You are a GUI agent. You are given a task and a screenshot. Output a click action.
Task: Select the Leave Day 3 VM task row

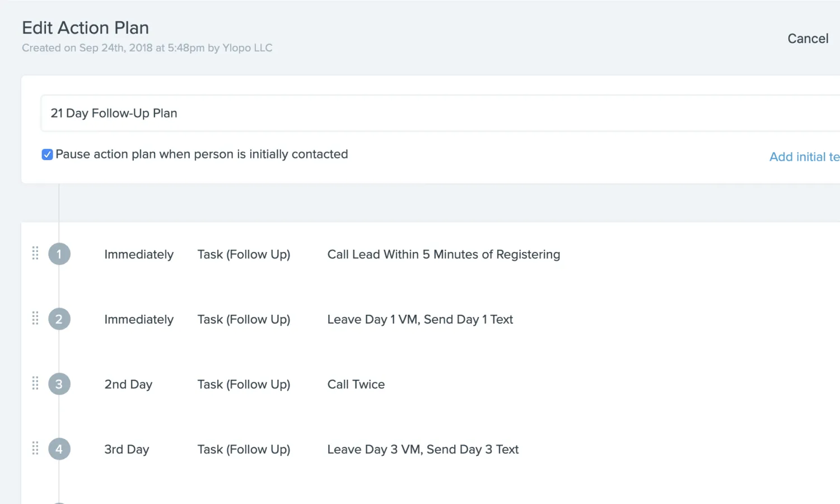click(x=423, y=449)
